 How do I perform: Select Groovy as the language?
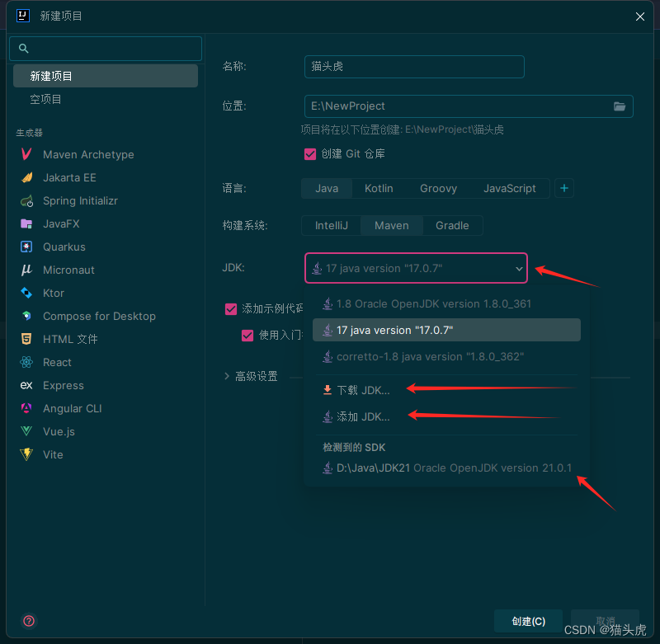click(x=438, y=189)
